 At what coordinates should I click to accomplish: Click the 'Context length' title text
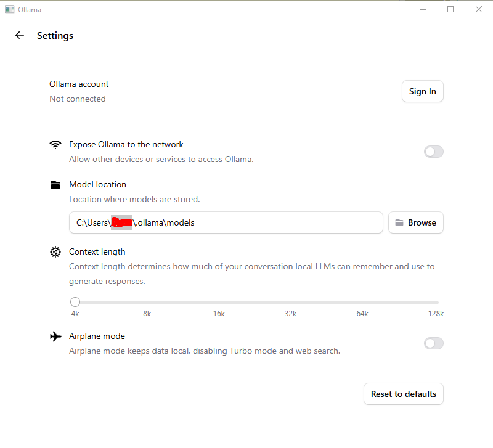(97, 251)
